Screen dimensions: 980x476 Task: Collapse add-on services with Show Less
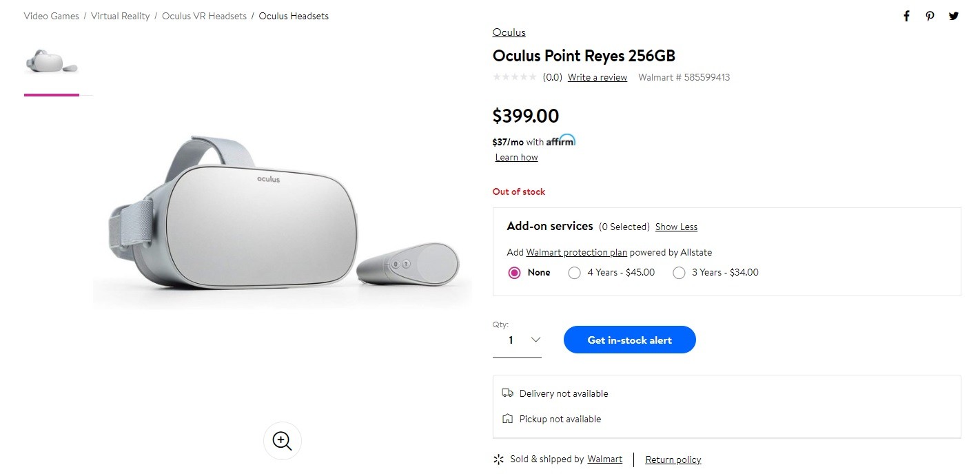pyautogui.click(x=676, y=227)
